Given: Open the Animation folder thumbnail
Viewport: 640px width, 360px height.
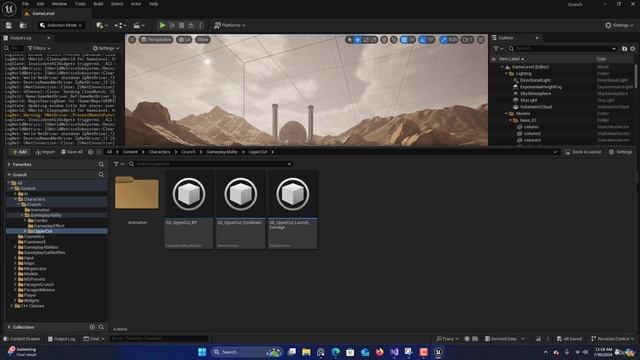Looking at the screenshot, I should tap(137, 193).
